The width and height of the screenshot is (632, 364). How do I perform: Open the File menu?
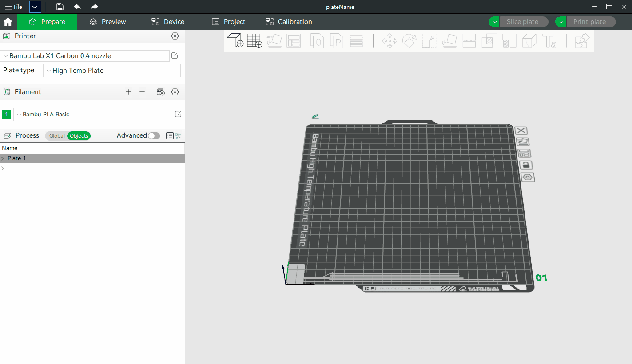[13, 7]
